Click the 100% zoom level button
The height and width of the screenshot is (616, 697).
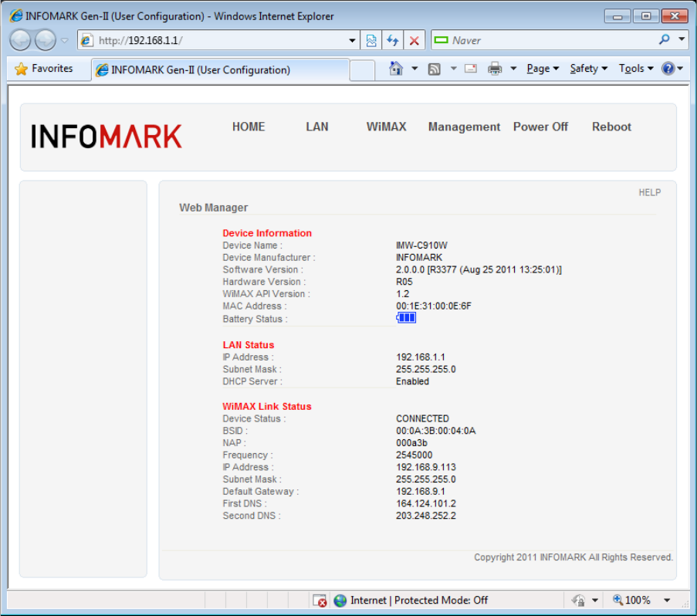(x=632, y=601)
